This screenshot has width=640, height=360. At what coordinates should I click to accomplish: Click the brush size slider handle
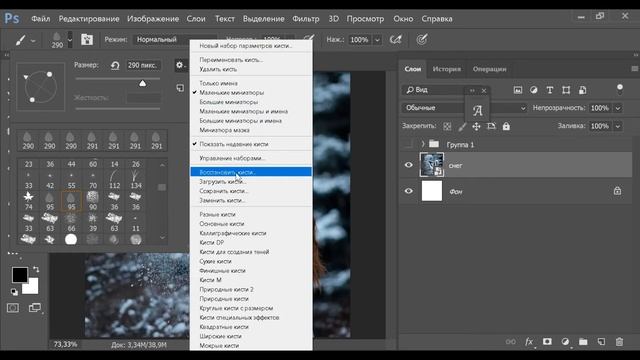click(x=142, y=83)
